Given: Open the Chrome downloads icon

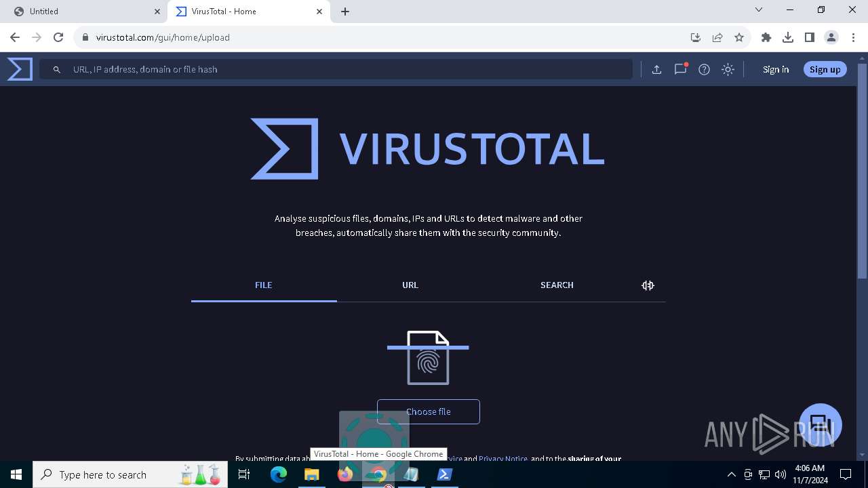Looking at the screenshot, I should 788,37.
